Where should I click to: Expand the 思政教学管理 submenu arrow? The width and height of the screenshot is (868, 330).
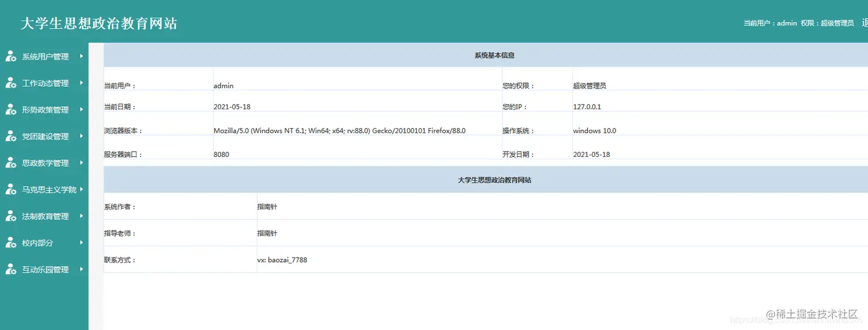82,163
